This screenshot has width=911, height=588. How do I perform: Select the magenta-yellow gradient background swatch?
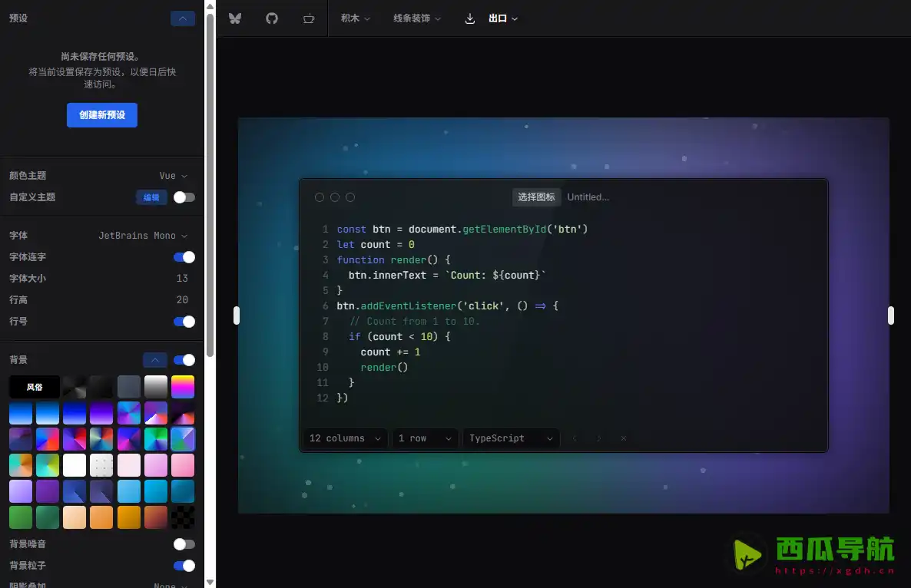183,387
